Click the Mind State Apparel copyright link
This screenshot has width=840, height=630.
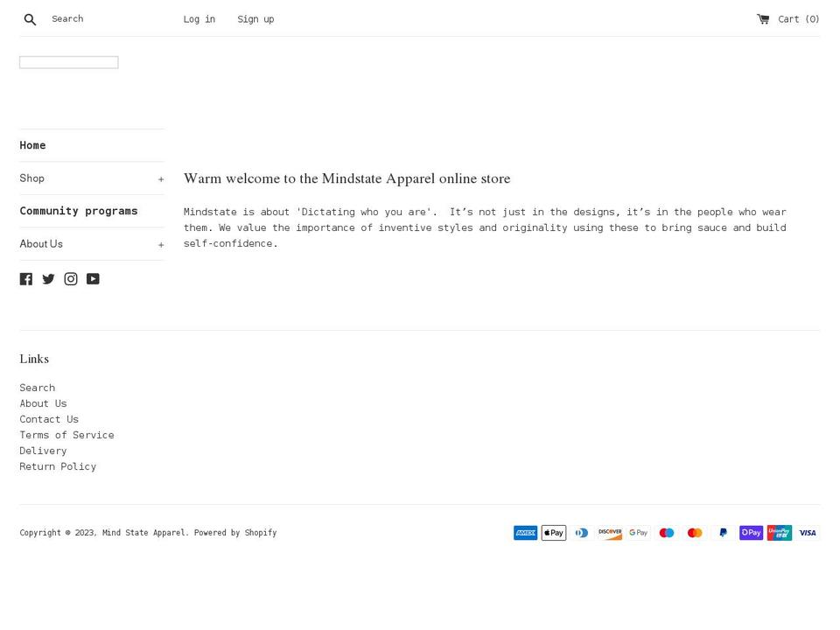144,533
